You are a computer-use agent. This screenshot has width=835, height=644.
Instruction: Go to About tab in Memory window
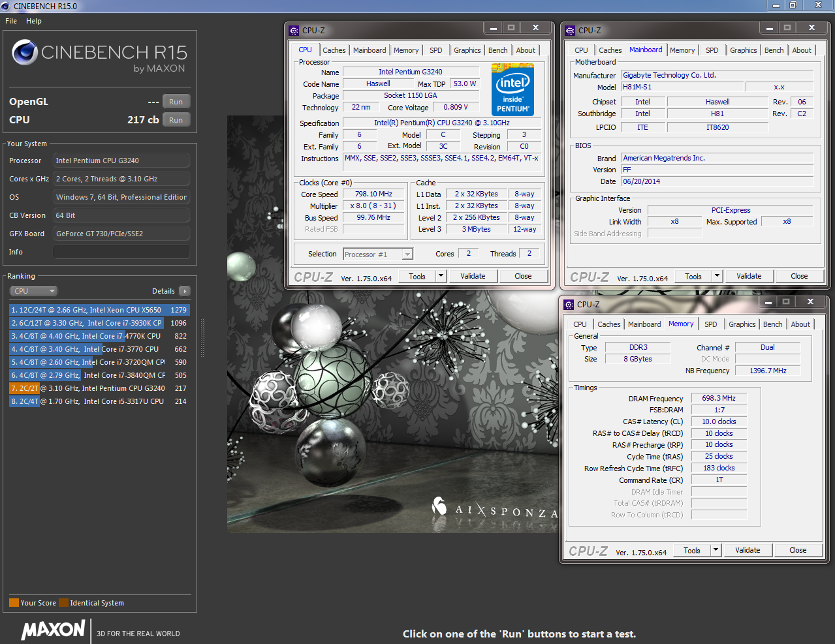click(x=800, y=324)
